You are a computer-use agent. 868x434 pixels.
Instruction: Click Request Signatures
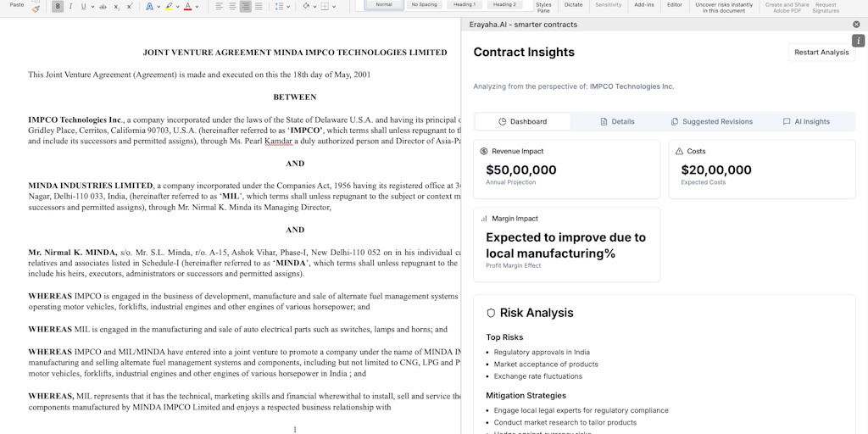click(826, 7)
